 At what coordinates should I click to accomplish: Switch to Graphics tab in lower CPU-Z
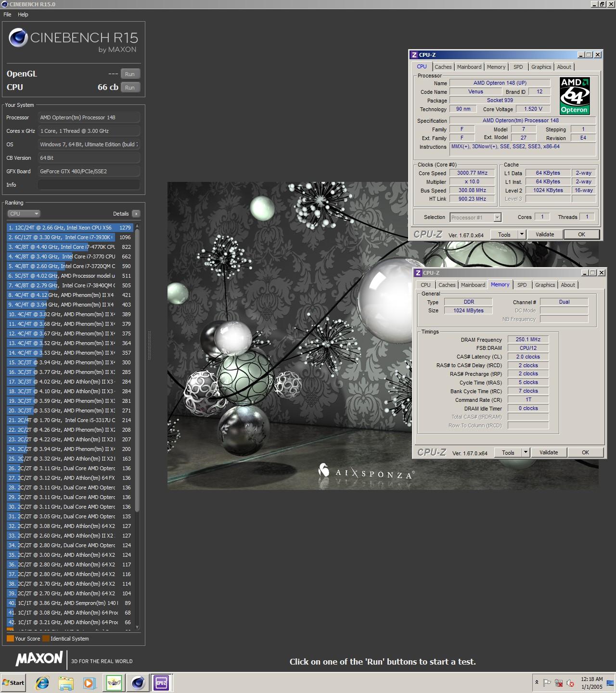545,285
